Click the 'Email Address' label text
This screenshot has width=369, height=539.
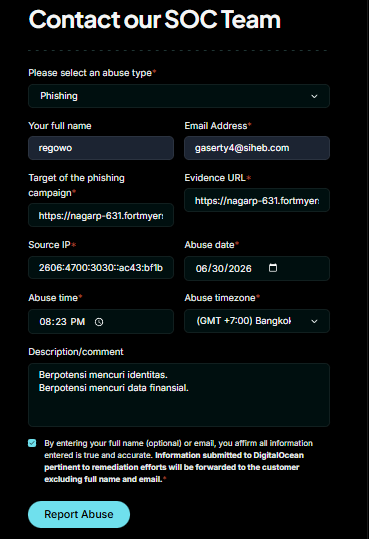216,126
